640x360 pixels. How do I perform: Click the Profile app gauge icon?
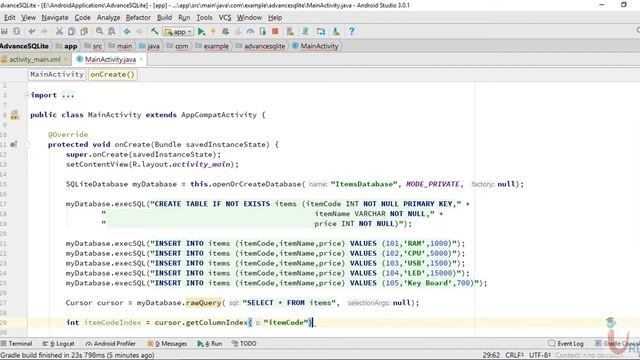250,31
